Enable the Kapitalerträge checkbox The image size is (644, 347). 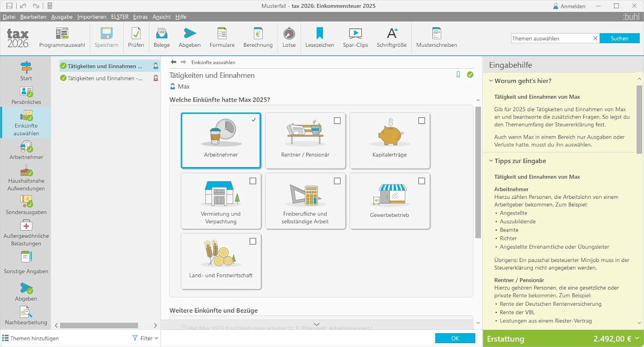[x=422, y=121]
